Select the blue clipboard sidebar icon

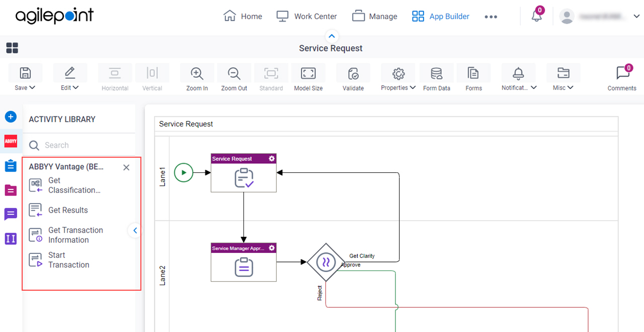[x=11, y=166]
